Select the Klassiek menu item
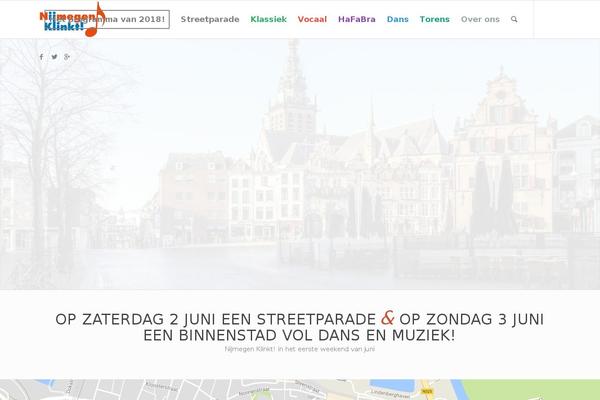Image resolution: width=600 pixels, height=400 pixels. (x=268, y=19)
